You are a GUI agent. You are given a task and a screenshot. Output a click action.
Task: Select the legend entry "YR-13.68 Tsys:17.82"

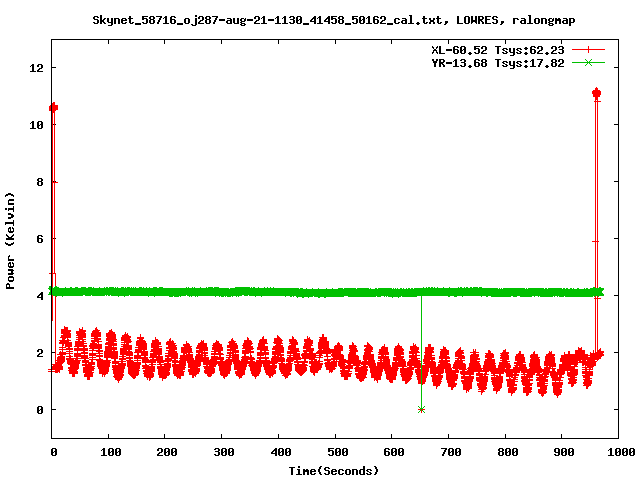(x=498, y=63)
